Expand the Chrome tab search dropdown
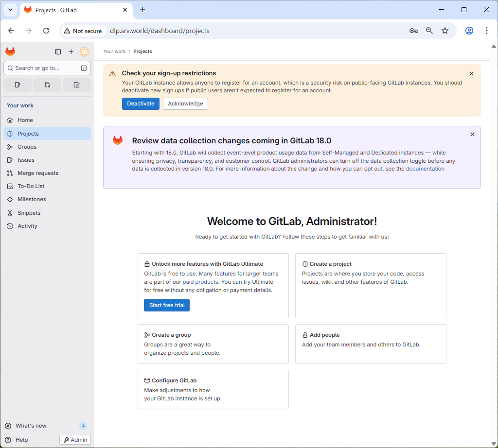 [10, 10]
